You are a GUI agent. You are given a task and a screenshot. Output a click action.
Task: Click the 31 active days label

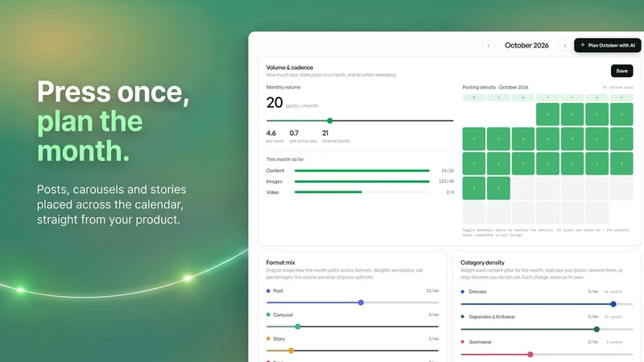[617, 88]
